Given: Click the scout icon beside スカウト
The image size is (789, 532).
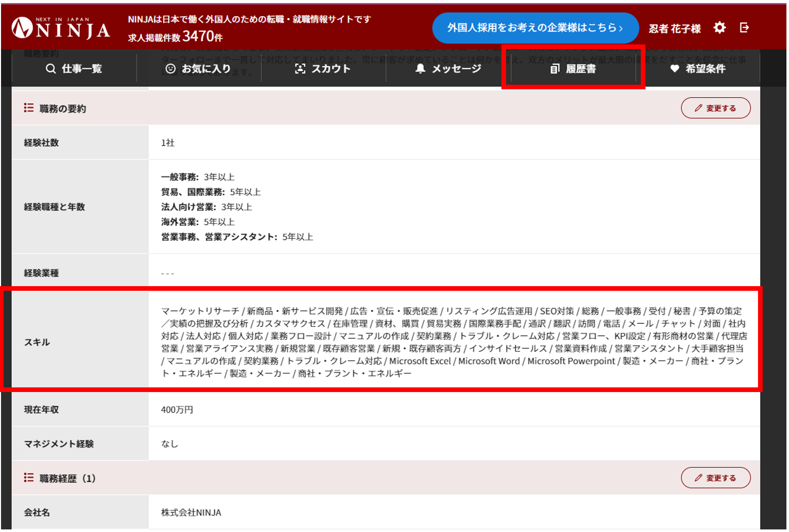Looking at the screenshot, I should pyautogui.click(x=300, y=69).
